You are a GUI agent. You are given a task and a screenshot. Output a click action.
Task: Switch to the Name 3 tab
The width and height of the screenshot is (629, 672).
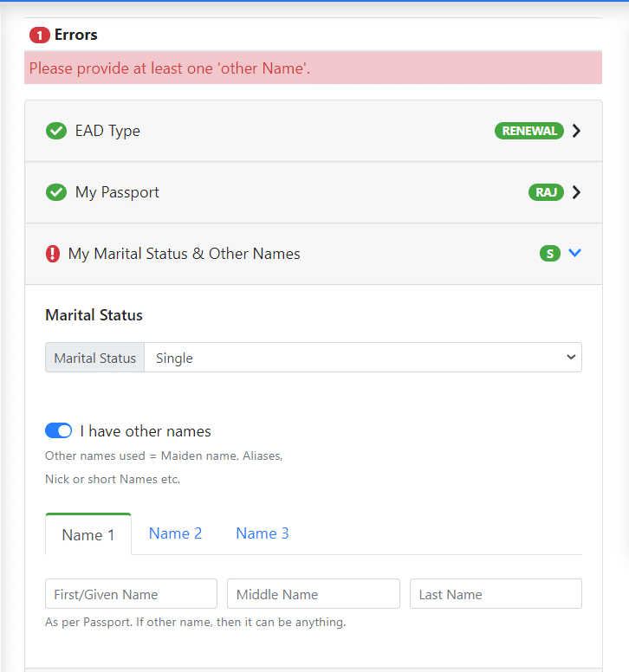[x=263, y=533]
